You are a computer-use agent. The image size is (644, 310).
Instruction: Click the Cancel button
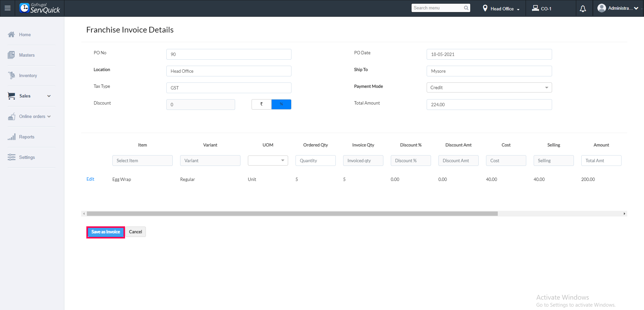coord(136,232)
